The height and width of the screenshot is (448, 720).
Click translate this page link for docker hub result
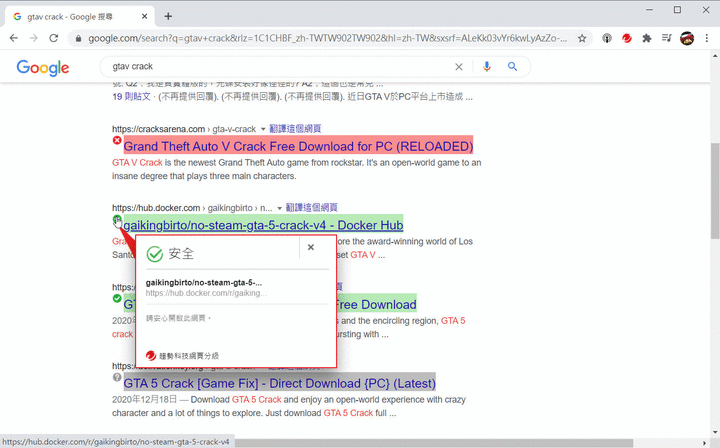[312, 208]
